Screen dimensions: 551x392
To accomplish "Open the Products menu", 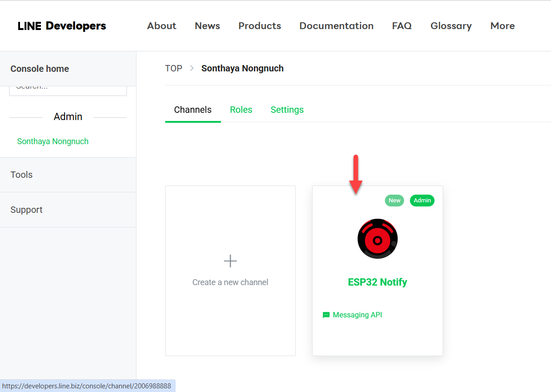I will (x=260, y=26).
